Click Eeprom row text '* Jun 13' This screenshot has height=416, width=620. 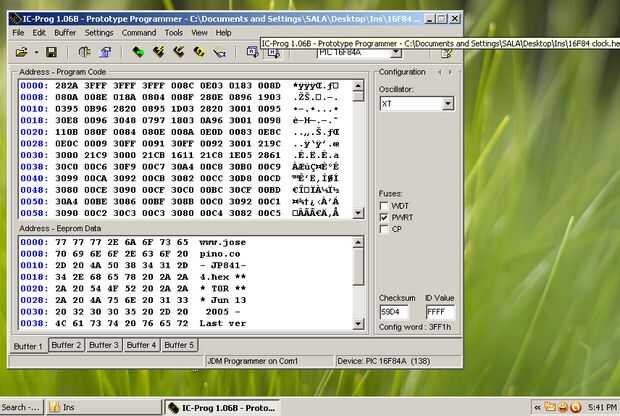[223, 300]
